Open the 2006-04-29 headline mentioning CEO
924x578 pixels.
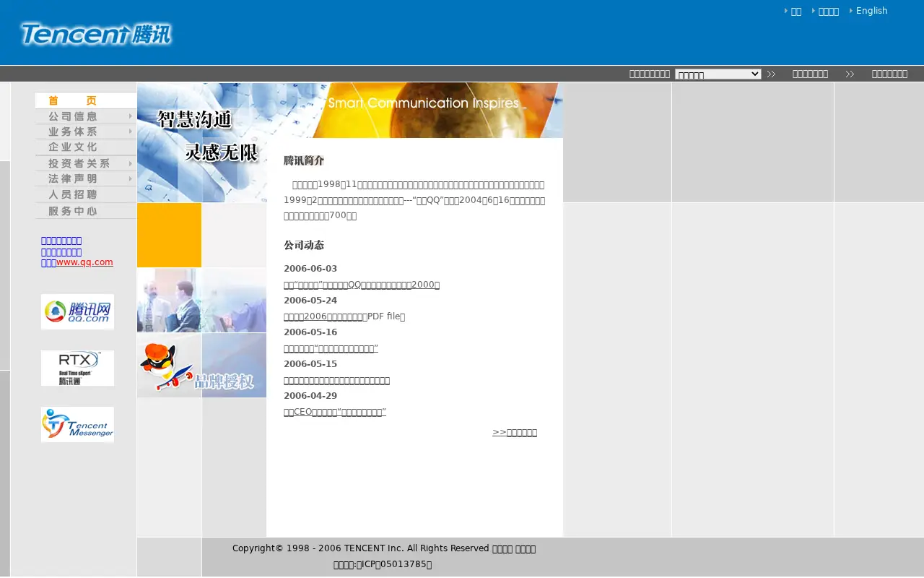pyautogui.click(x=335, y=412)
